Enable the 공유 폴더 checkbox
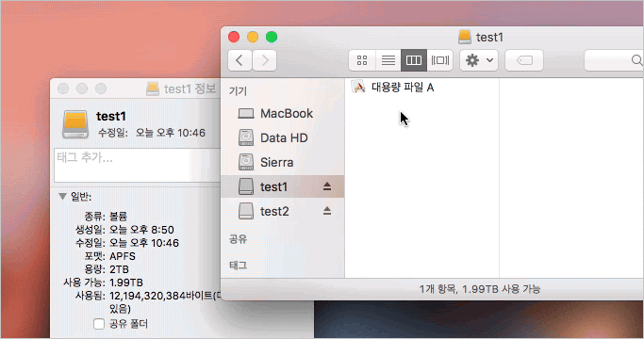644x339 pixels. click(x=99, y=324)
